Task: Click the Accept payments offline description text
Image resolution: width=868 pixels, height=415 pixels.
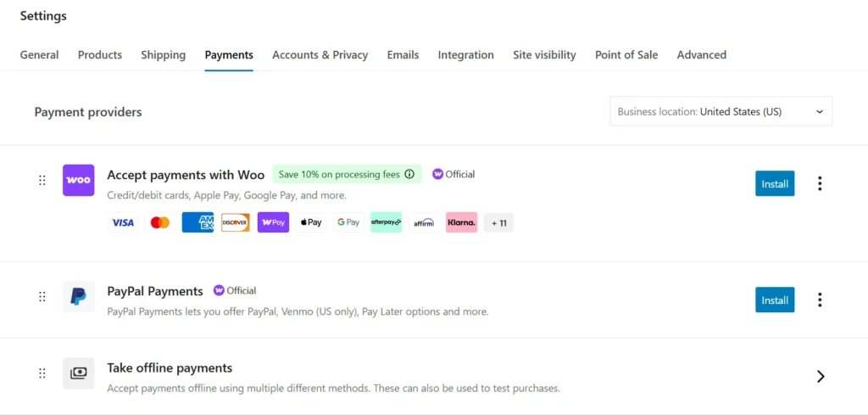Action: [x=333, y=388]
